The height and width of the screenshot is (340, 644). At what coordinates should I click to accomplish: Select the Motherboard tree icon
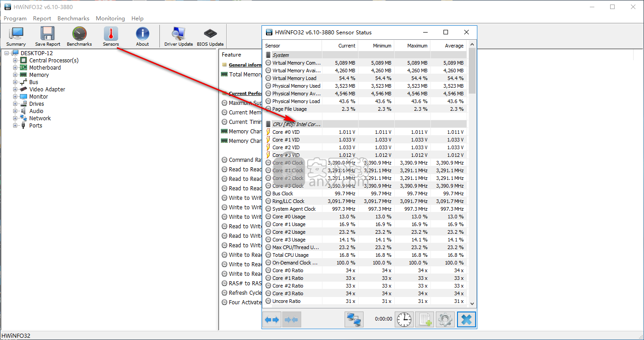pyautogui.click(x=23, y=67)
